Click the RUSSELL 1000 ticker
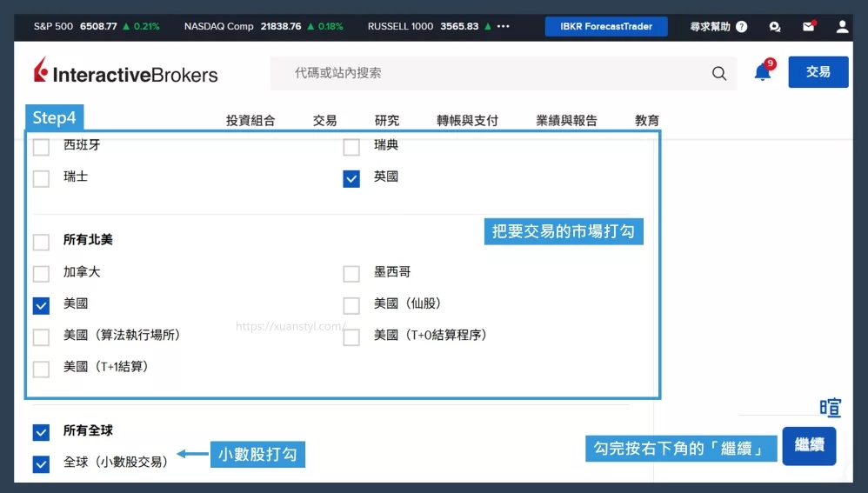The height and width of the screenshot is (493, 868). 429,26
